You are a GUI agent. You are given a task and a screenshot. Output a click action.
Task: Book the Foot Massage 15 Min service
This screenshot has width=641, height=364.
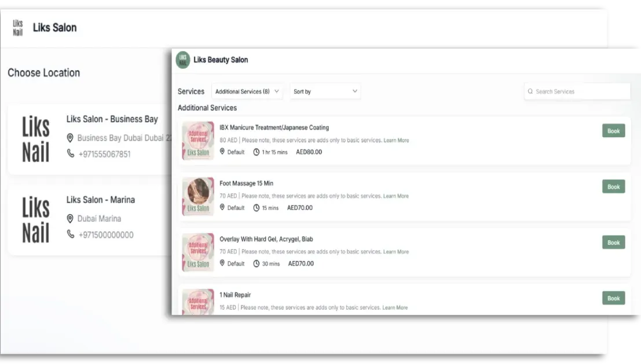tap(613, 186)
